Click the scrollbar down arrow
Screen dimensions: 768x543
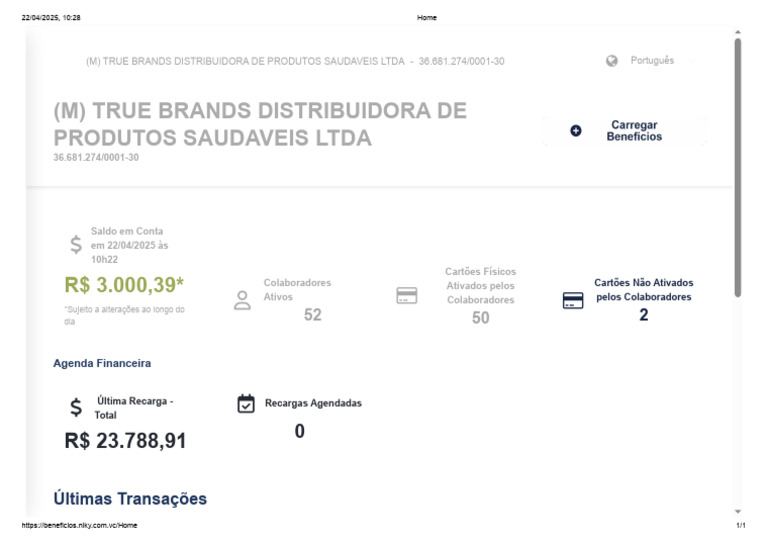pos(738,512)
